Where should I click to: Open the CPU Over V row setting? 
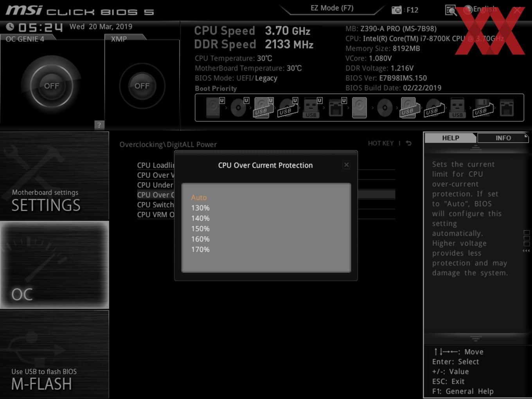point(156,175)
